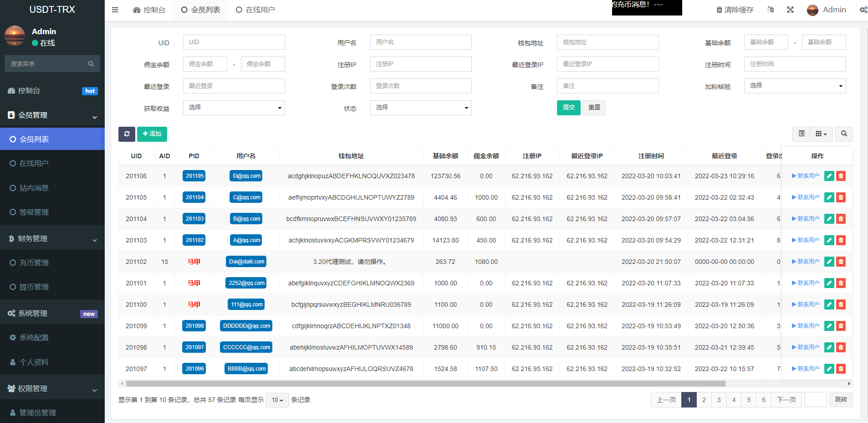Expand the 财务管理 sidebar menu

(52, 238)
